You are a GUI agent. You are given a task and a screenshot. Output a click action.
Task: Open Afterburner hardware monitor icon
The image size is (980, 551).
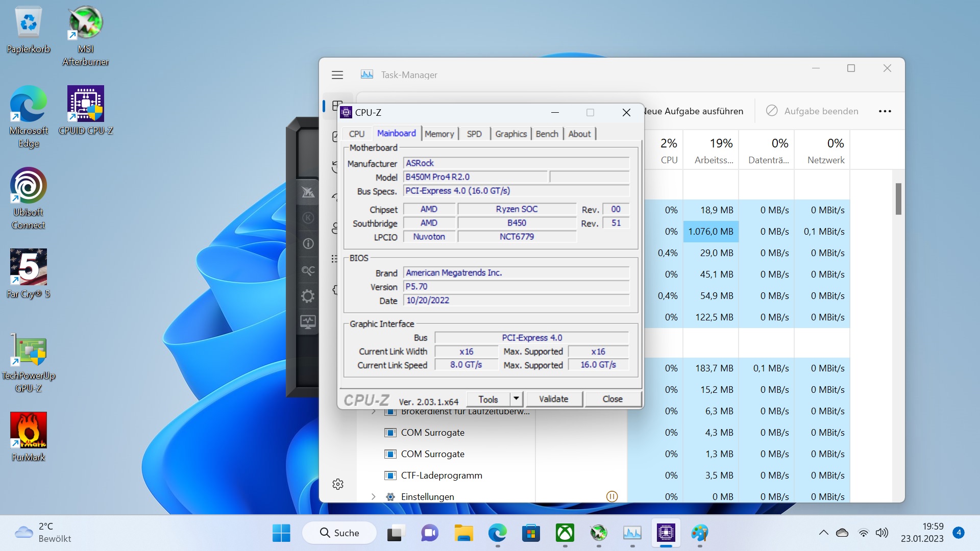308,322
